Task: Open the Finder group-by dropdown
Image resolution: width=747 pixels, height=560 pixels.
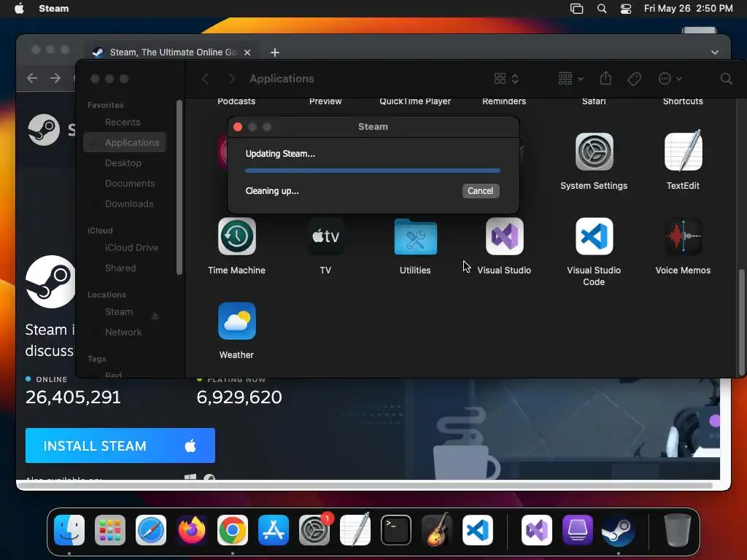Action: [570, 79]
